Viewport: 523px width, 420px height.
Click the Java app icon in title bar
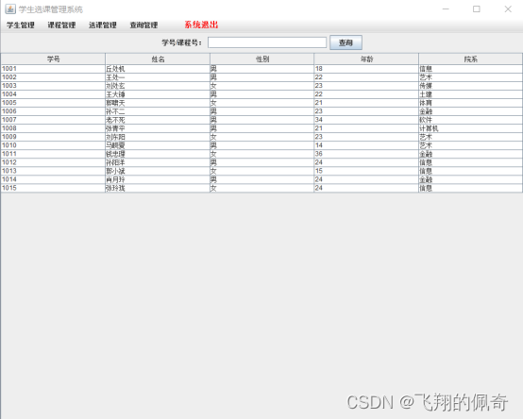(10, 9)
